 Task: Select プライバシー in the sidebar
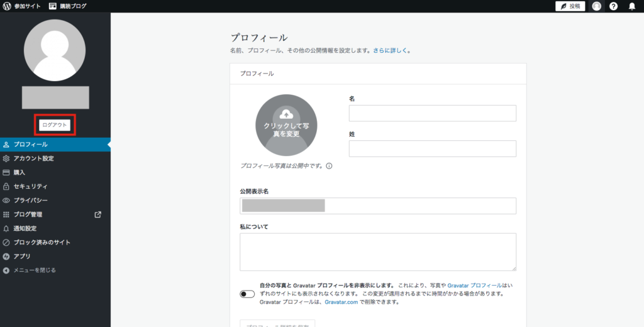pos(30,201)
